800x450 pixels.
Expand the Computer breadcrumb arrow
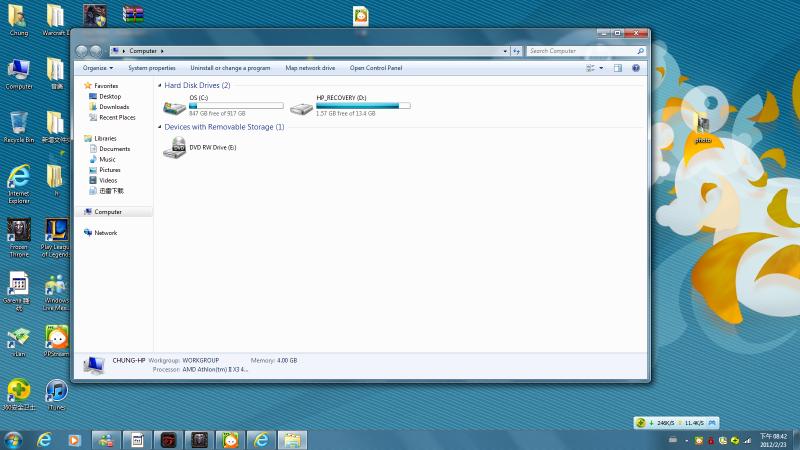162,51
